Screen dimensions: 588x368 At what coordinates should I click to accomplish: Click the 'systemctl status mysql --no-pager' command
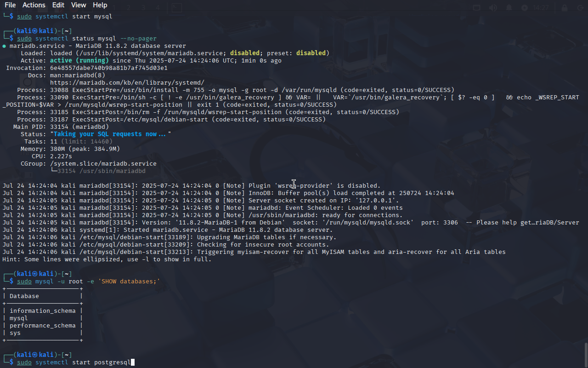click(96, 39)
